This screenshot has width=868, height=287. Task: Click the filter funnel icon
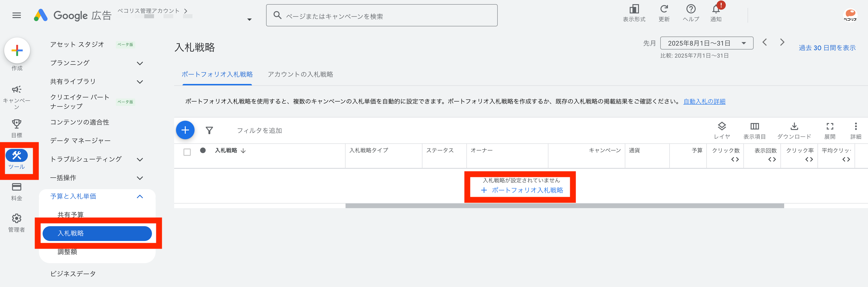(x=209, y=130)
